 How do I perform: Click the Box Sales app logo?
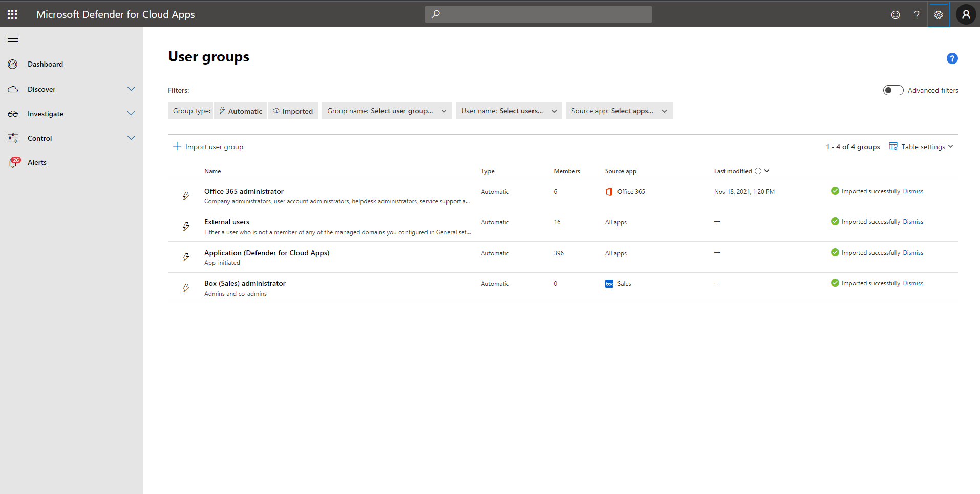[x=609, y=284]
